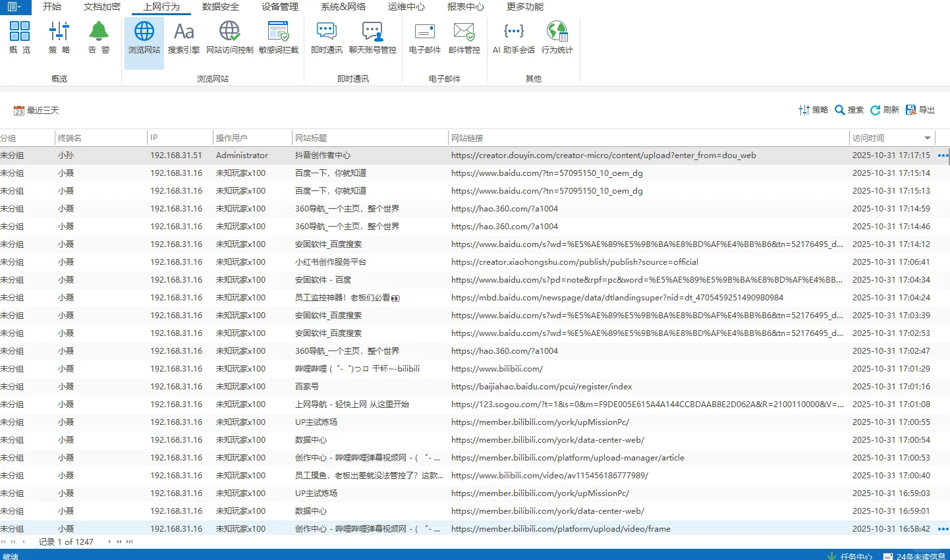Jump to the last record in pager
The height and width of the screenshot is (560, 950).
pyautogui.click(x=130, y=542)
